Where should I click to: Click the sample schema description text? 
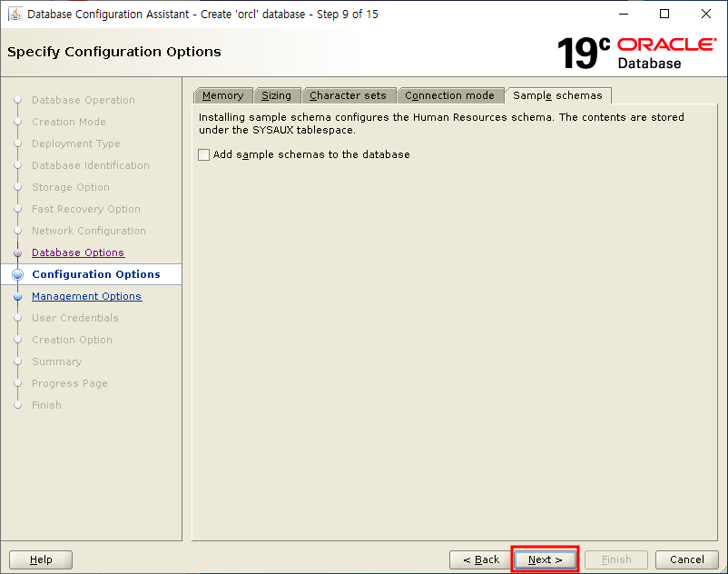(x=441, y=124)
